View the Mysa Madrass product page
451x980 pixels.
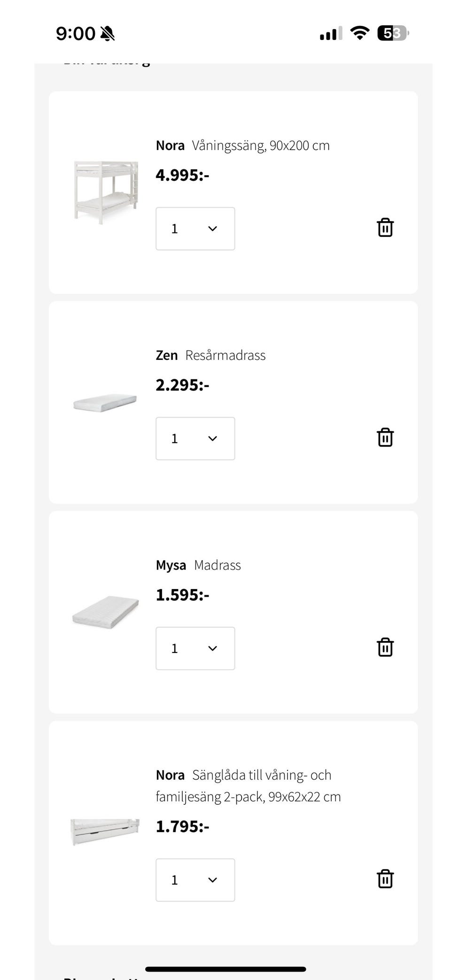198,565
